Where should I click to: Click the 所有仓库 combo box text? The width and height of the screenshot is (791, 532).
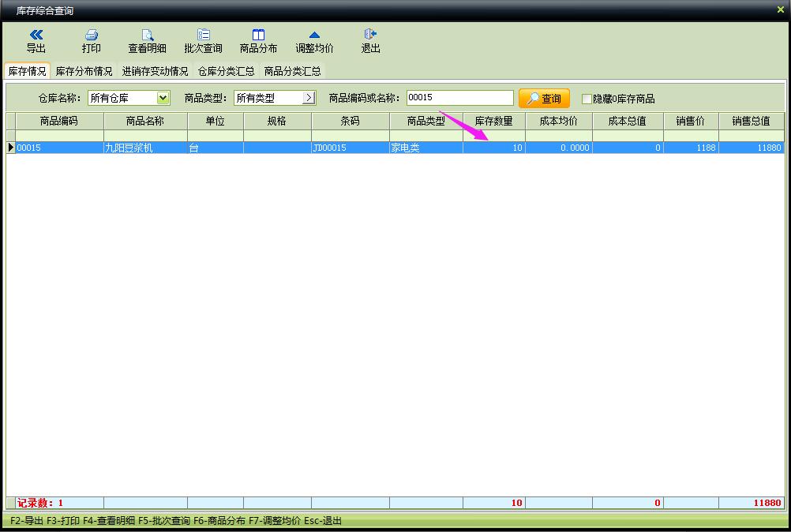pos(110,99)
